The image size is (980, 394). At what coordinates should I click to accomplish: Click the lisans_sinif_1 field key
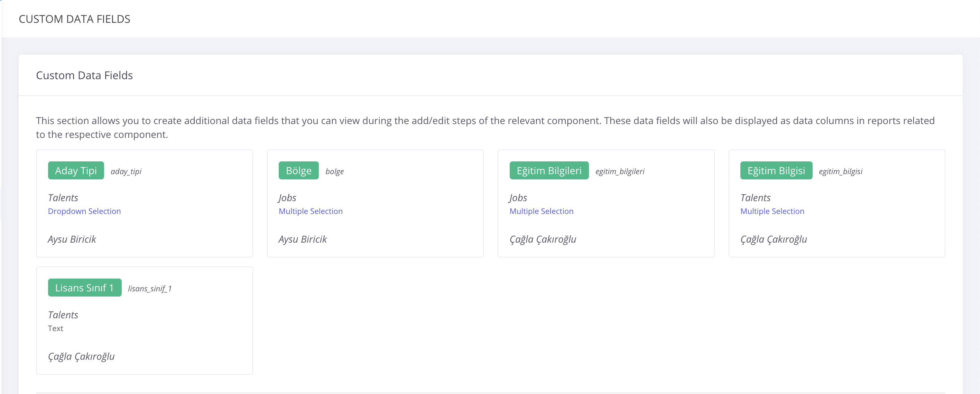pyautogui.click(x=149, y=289)
